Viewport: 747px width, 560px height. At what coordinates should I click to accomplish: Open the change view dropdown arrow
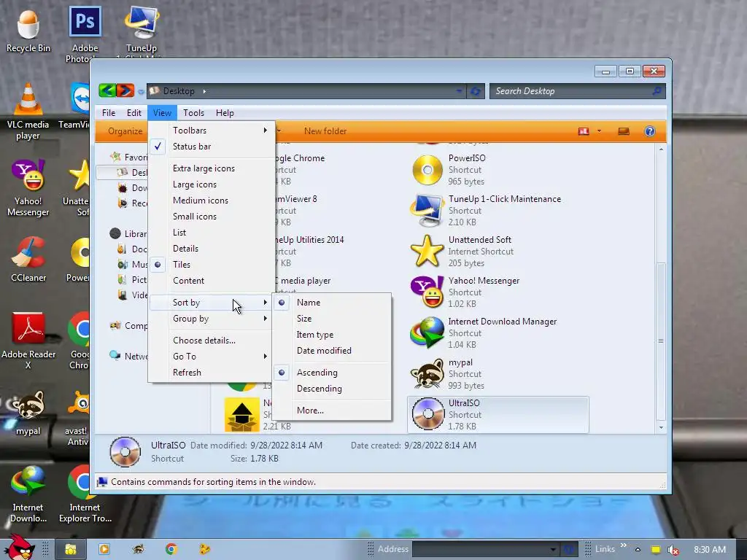click(x=599, y=131)
